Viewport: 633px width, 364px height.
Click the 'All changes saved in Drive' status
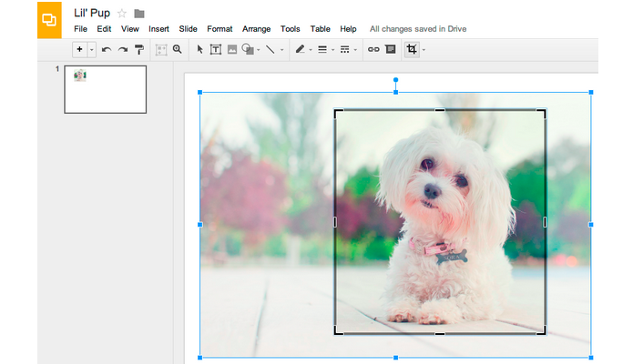click(418, 29)
